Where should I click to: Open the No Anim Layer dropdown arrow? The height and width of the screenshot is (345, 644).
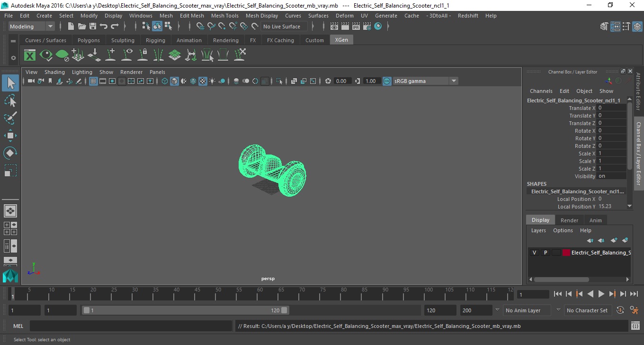(497, 310)
